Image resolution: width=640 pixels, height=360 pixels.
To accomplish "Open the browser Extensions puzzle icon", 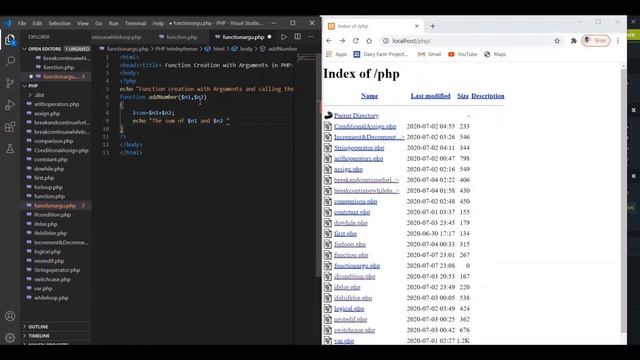I will pos(573,41).
